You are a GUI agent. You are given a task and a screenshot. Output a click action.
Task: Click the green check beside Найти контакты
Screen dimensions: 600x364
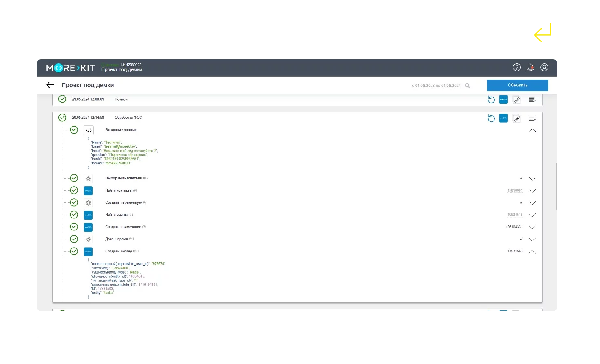(x=74, y=190)
